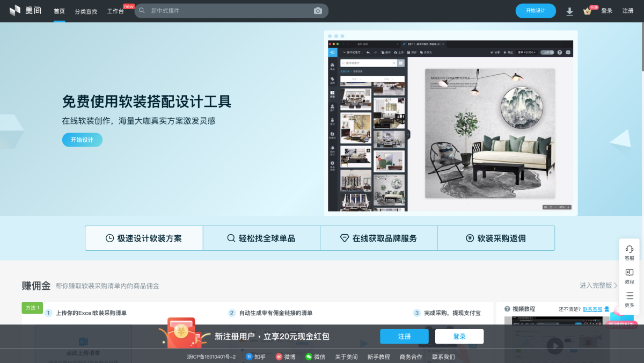The width and height of the screenshot is (644, 363).
Task: Open the 工作台 nav item
Action: click(x=115, y=11)
